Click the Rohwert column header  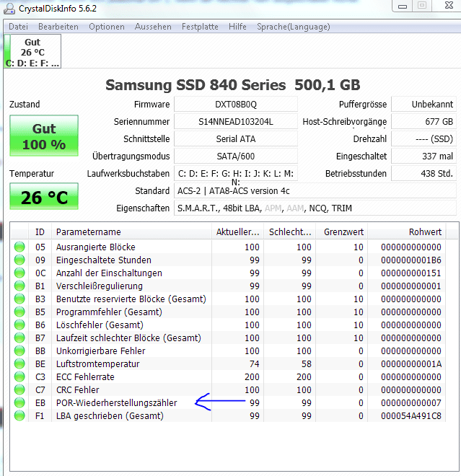coord(407,232)
